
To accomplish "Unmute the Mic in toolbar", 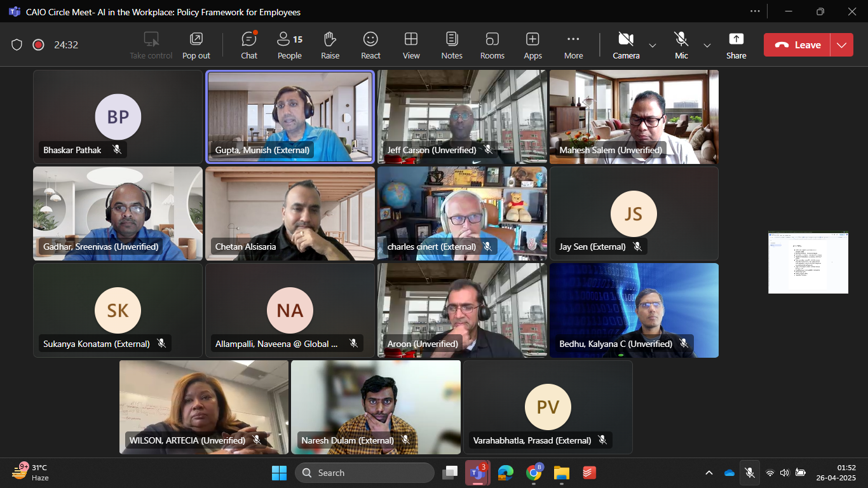I will point(681,45).
